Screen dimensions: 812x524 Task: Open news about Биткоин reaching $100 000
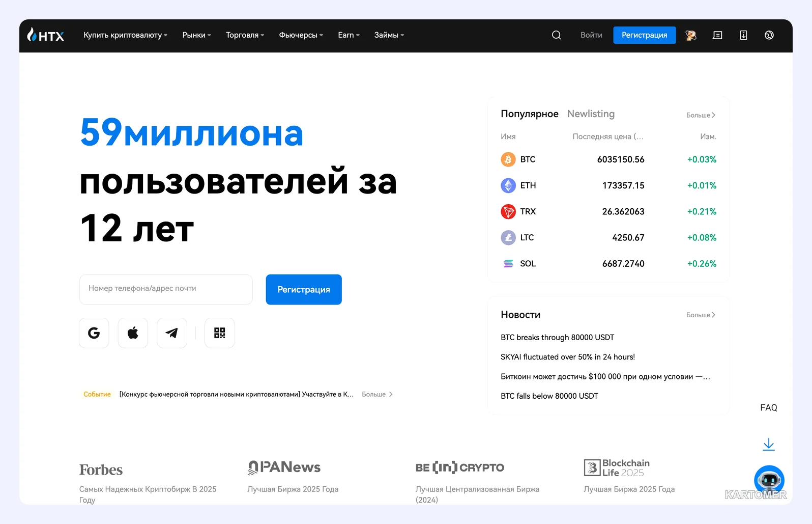coord(605,377)
